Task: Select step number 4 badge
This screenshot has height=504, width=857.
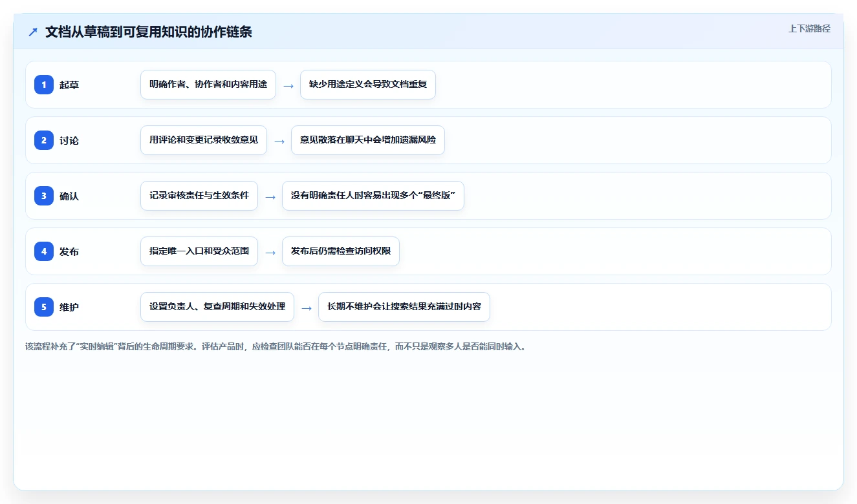Action: pos(44,251)
